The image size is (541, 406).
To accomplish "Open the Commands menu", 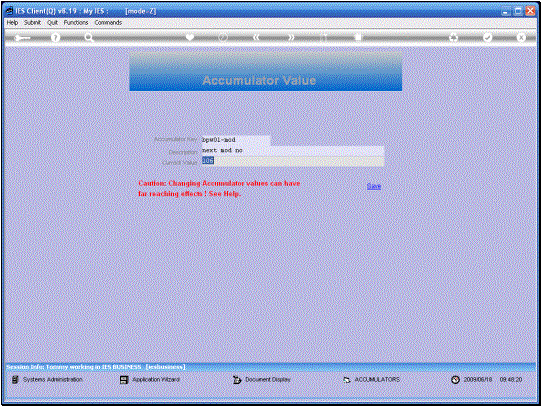I will (108, 22).
